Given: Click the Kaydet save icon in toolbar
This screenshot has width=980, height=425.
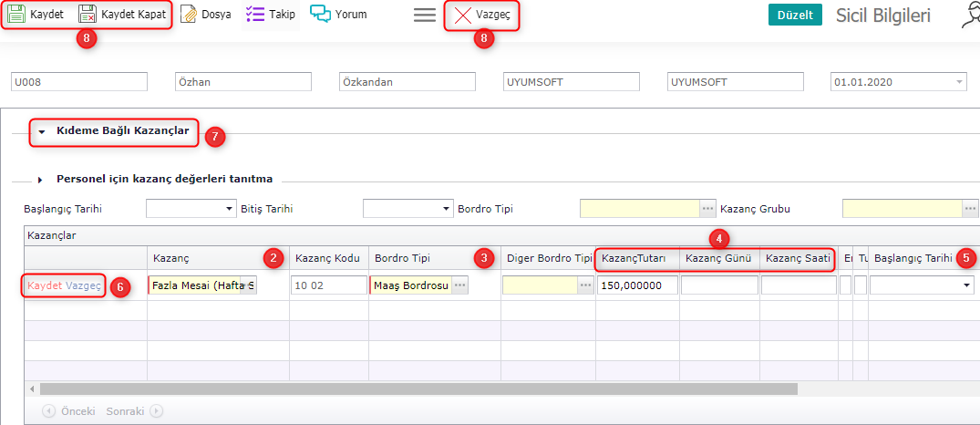Looking at the screenshot, I should click(16, 15).
